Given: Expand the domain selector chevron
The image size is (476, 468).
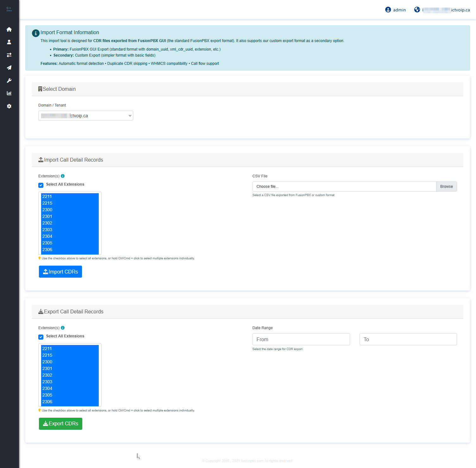Looking at the screenshot, I should (130, 115).
